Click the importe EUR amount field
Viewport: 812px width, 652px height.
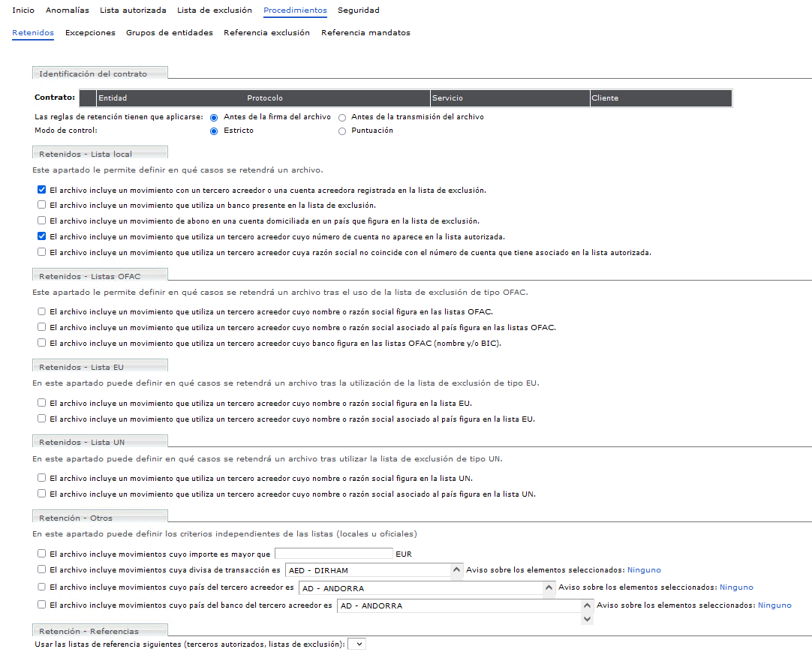(334, 554)
